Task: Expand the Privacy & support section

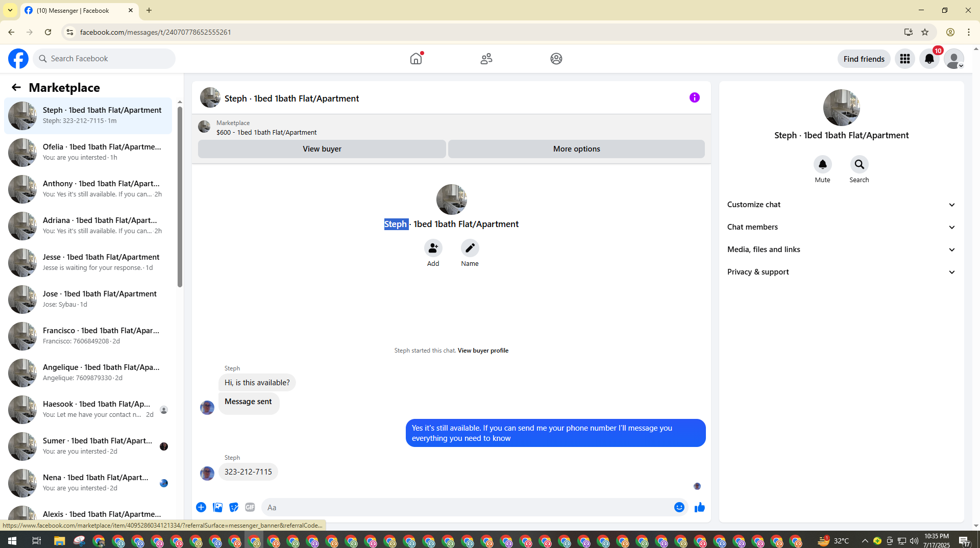Action: (841, 272)
